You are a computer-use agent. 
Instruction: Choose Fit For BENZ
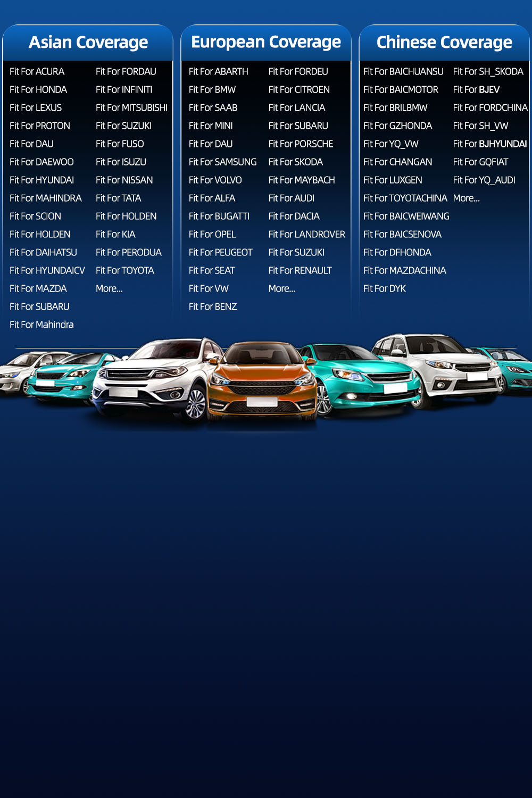pos(212,307)
